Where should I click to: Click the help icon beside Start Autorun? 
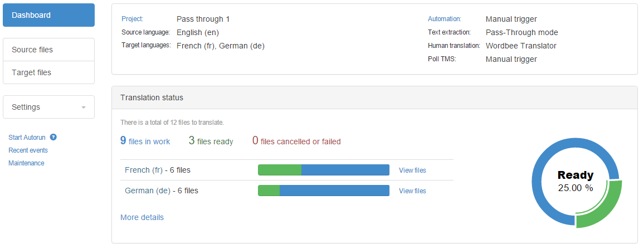(x=53, y=137)
